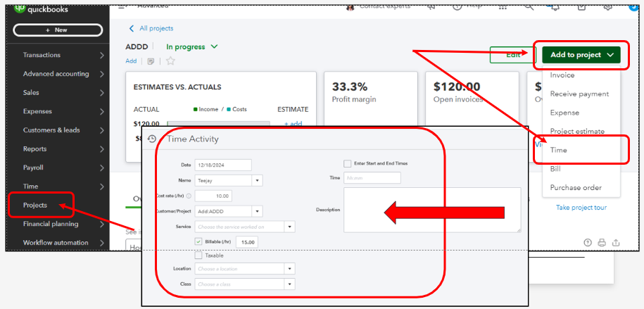Select Receive payment menu entry
The height and width of the screenshot is (309, 644).
click(579, 94)
